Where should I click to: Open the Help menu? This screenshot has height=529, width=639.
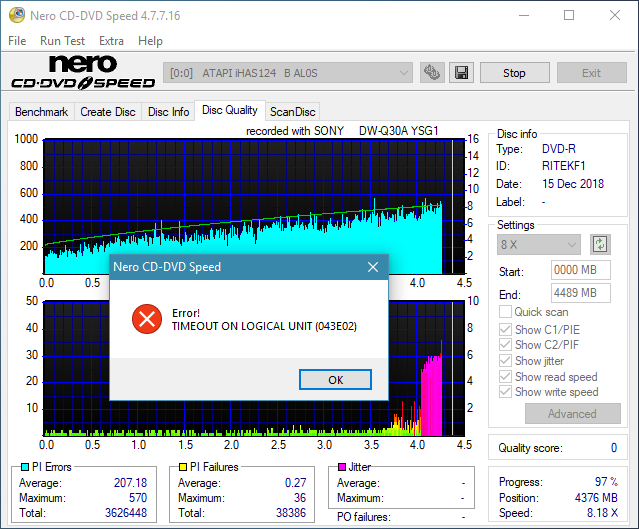pyautogui.click(x=150, y=41)
